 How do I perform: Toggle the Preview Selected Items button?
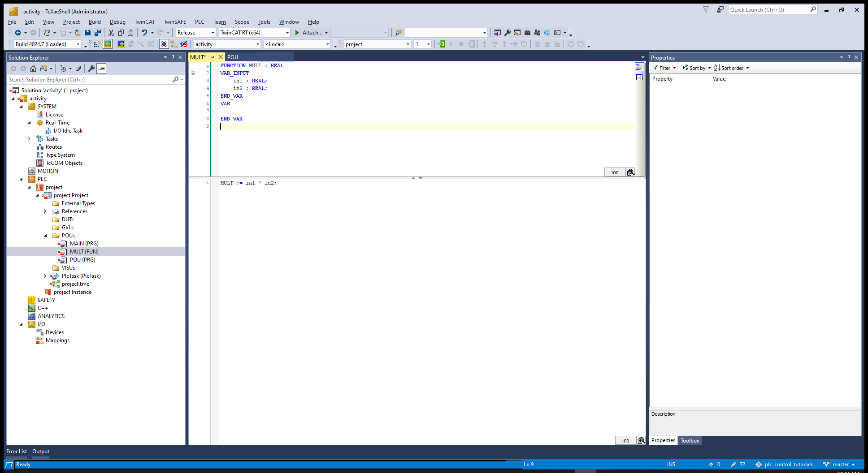pos(102,69)
